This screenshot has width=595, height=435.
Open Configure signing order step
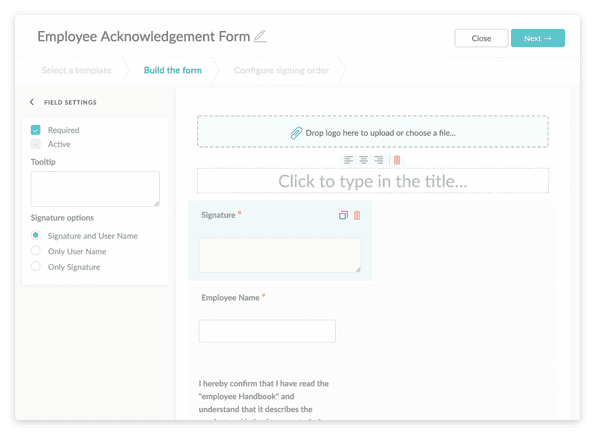281,70
